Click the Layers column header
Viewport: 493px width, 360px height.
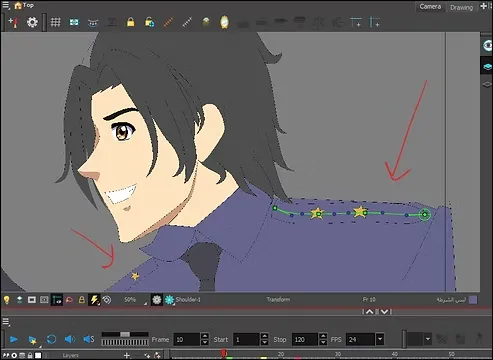pos(70,356)
